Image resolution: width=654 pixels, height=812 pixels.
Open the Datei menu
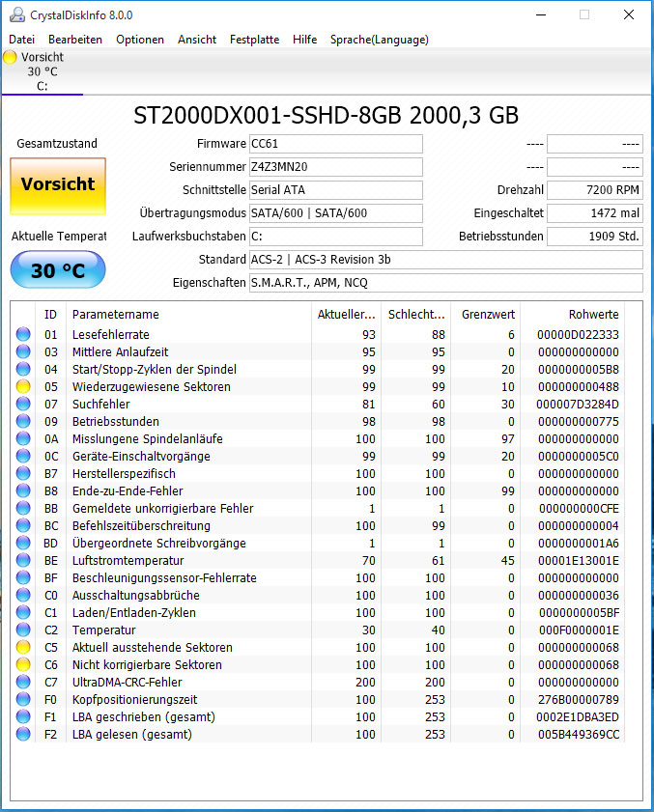pyautogui.click(x=22, y=40)
